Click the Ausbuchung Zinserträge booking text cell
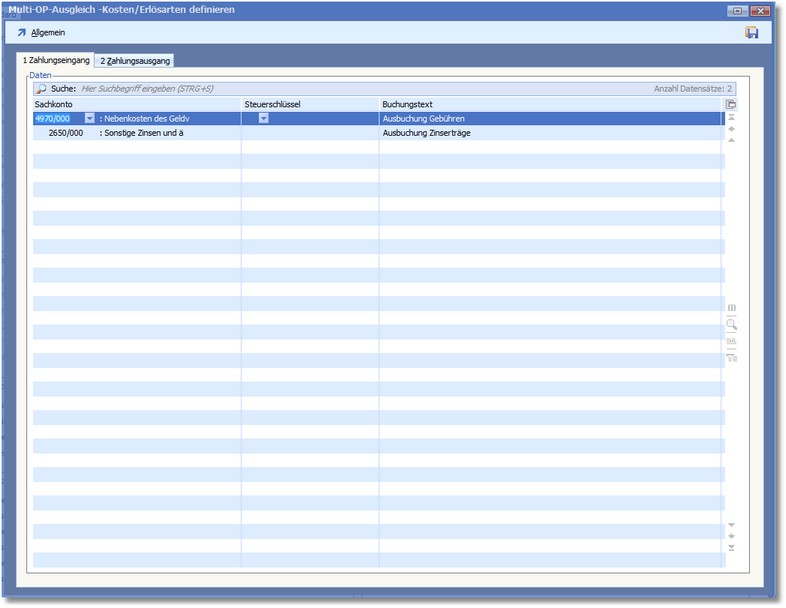The width and height of the screenshot is (786, 608). [x=427, y=133]
